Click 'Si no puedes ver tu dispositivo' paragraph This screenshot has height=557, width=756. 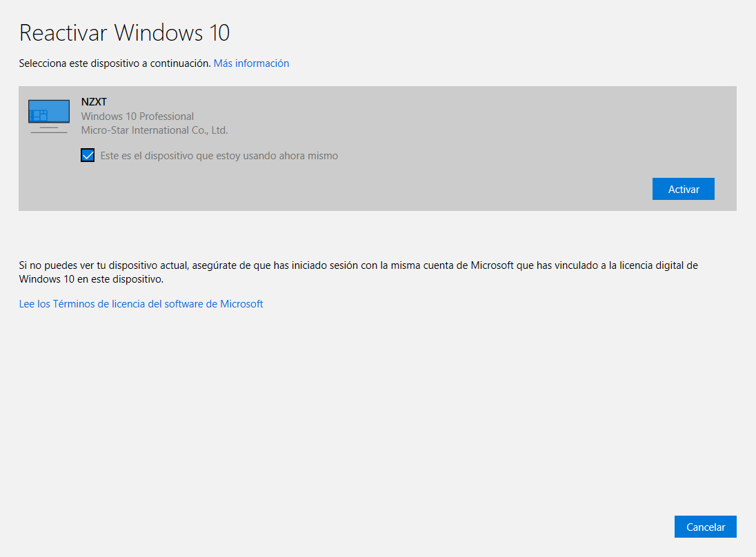pos(358,272)
